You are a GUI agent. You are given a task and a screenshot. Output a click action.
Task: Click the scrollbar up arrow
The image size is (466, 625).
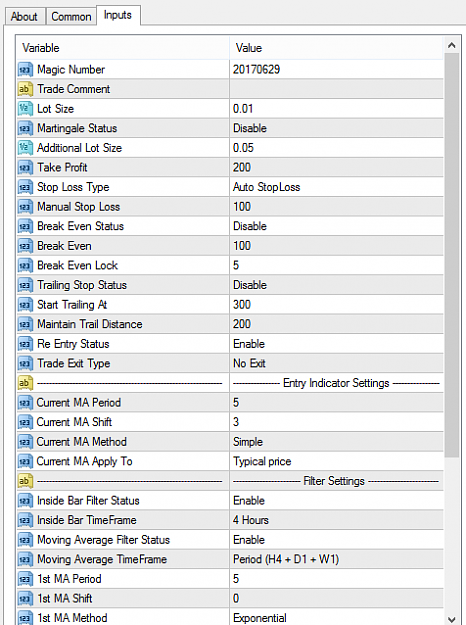click(452, 45)
